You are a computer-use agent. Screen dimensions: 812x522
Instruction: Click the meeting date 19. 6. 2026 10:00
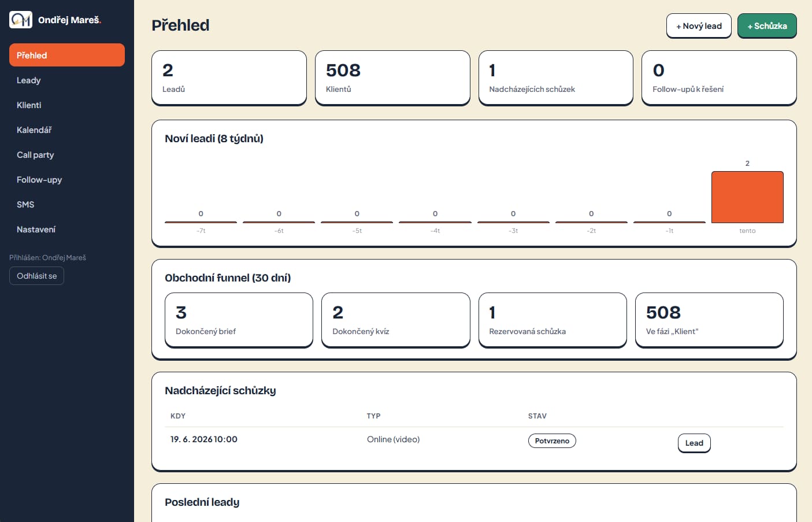point(204,439)
